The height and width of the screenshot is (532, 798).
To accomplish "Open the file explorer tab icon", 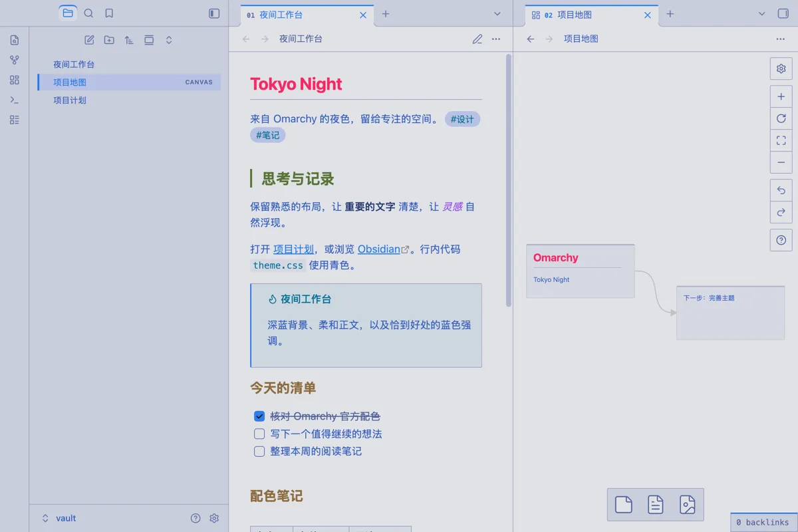I will (68, 13).
